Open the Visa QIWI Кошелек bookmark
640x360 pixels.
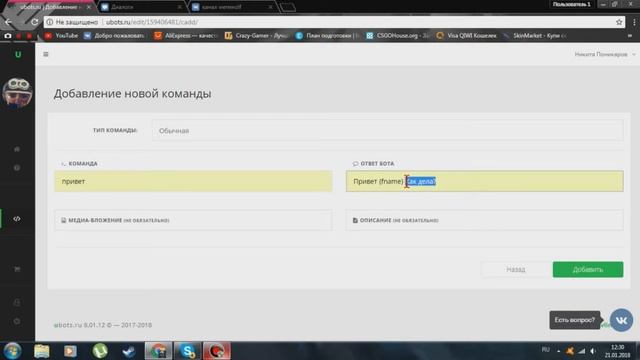click(467, 36)
